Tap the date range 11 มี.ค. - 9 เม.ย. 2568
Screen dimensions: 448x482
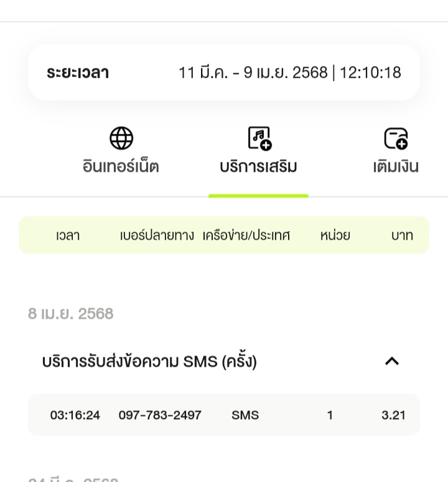pos(253,72)
